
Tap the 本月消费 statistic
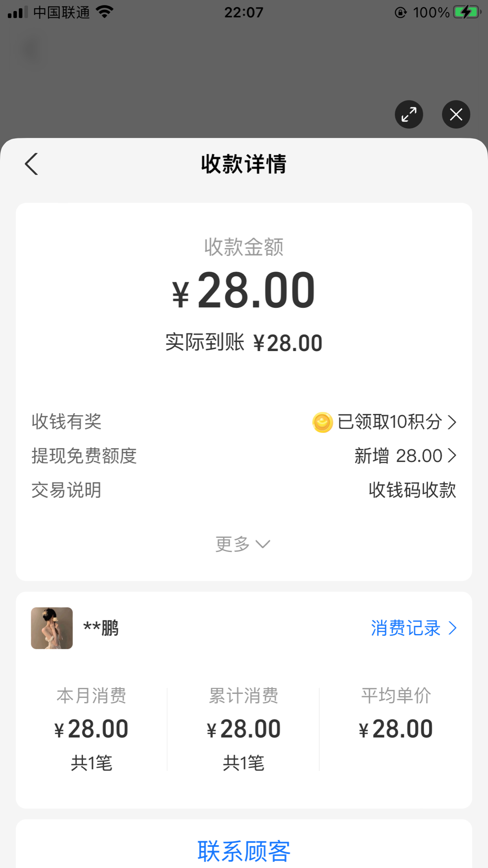[x=91, y=728]
